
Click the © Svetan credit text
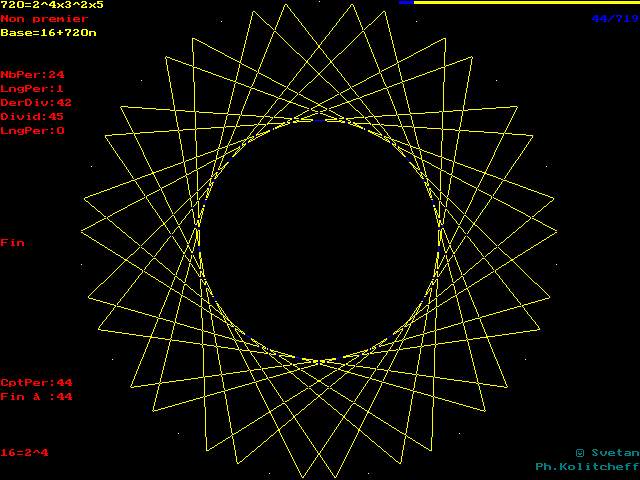604,452
